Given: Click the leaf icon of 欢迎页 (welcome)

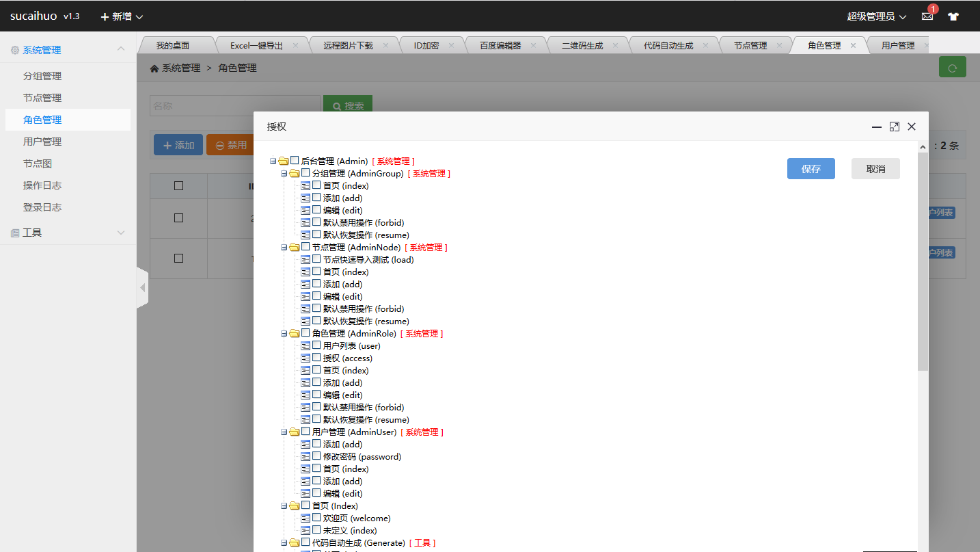Looking at the screenshot, I should [305, 518].
